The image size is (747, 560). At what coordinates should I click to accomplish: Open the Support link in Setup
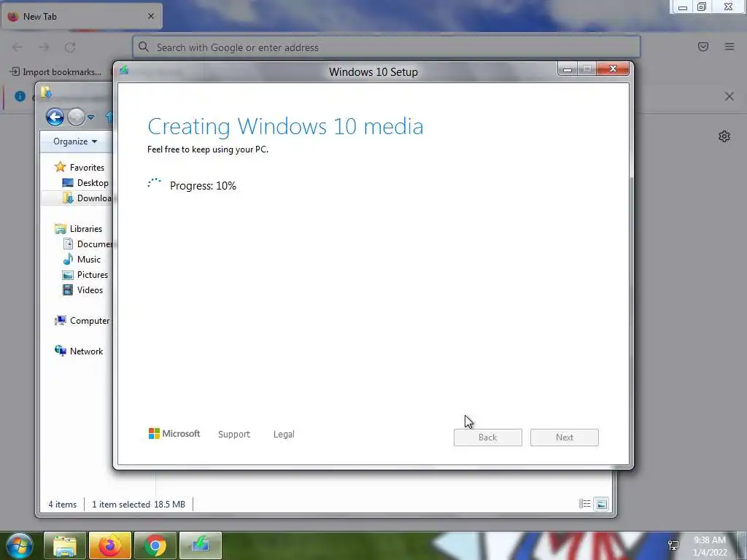click(234, 435)
